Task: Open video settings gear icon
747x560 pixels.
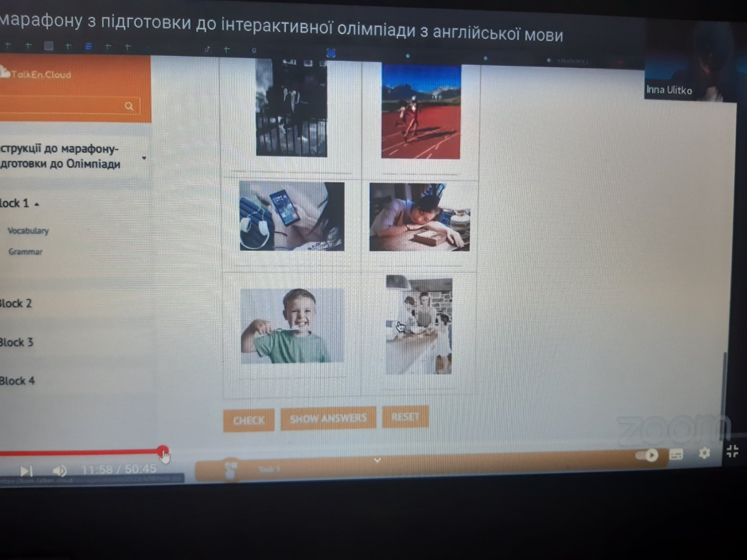Action: [704, 453]
